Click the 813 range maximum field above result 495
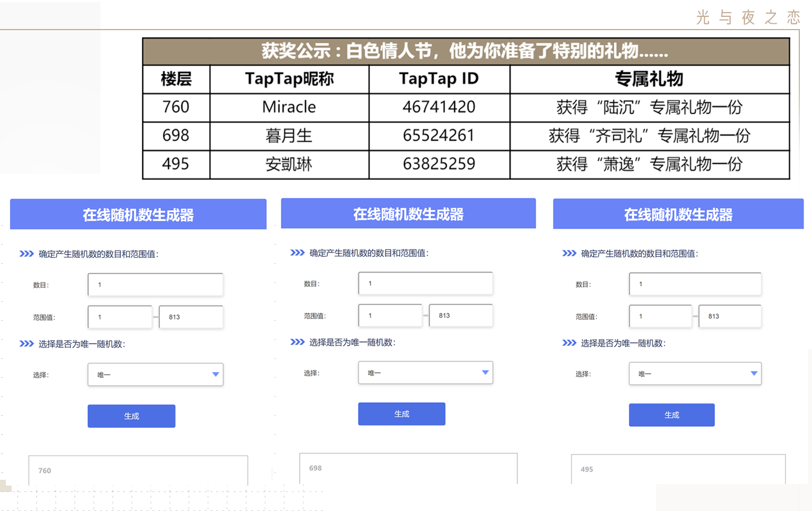The height and width of the screenshot is (511, 812). point(730,316)
